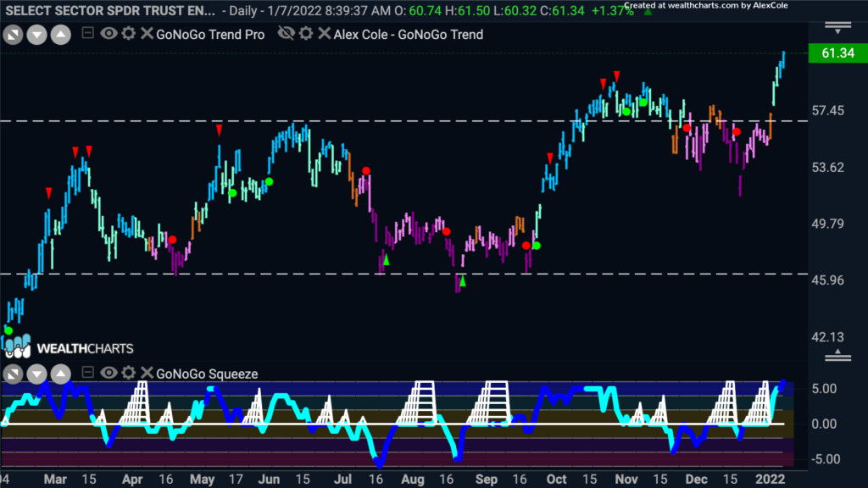Click the Jul label on the date axis
This screenshot has height=488, width=868.
coord(342,480)
